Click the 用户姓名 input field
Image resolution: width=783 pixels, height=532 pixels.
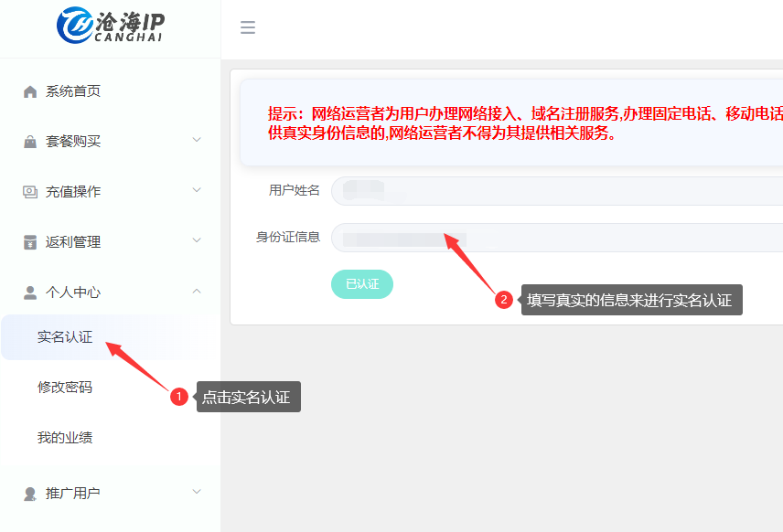pyautogui.click(x=549, y=191)
